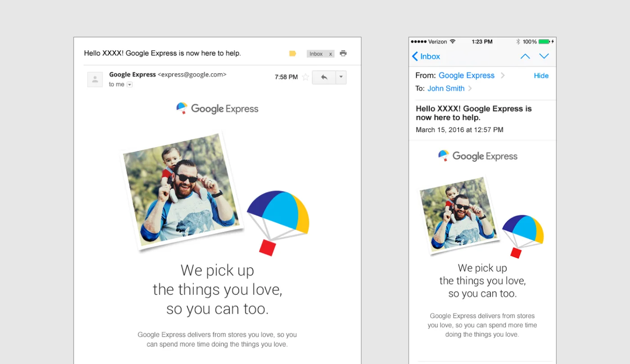630x364 pixels.
Task: Click the 7:58 PM timestamp
Action: coord(286,77)
